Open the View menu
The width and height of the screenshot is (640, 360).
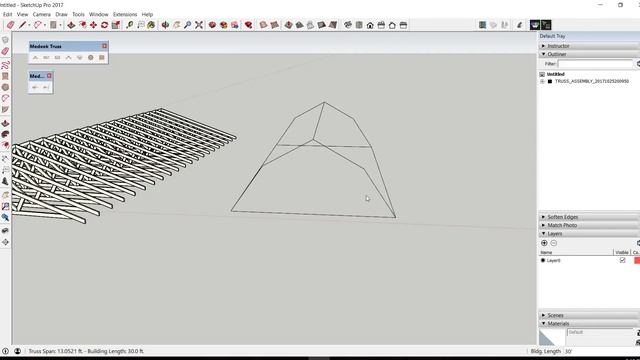pyautogui.click(x=22, y=14)
